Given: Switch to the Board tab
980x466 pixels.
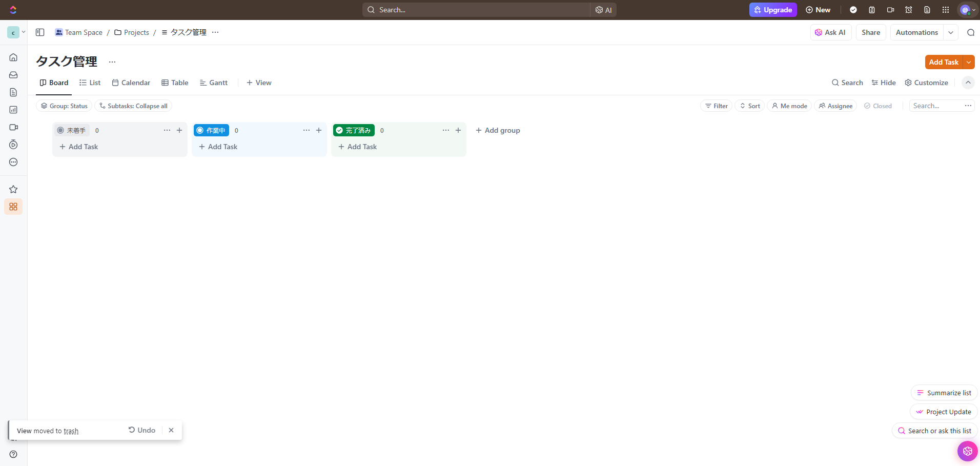Looking at the screenshot, I should [54, 83].
